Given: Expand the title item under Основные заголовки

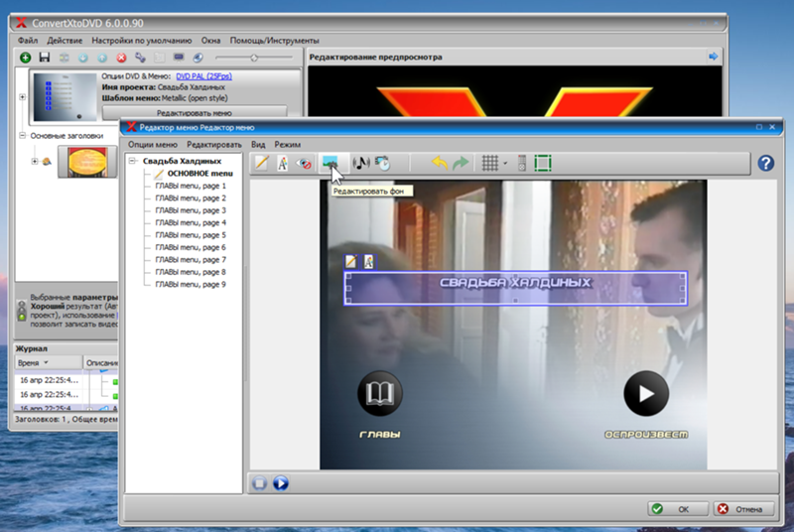Looking at the screenshot, I should click(x=35, y=162).
